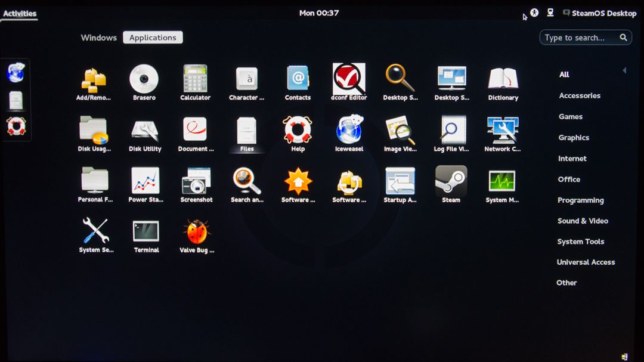Open Brasero disc burner

click(x=144, y=79)
